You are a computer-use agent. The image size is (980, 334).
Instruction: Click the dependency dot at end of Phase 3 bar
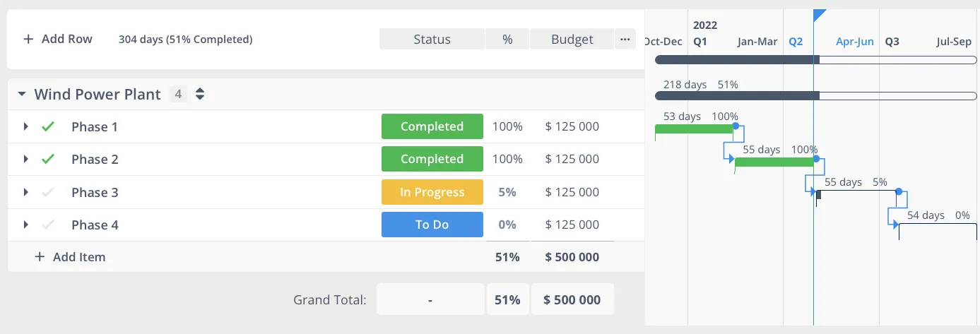(x=899, y=191)
